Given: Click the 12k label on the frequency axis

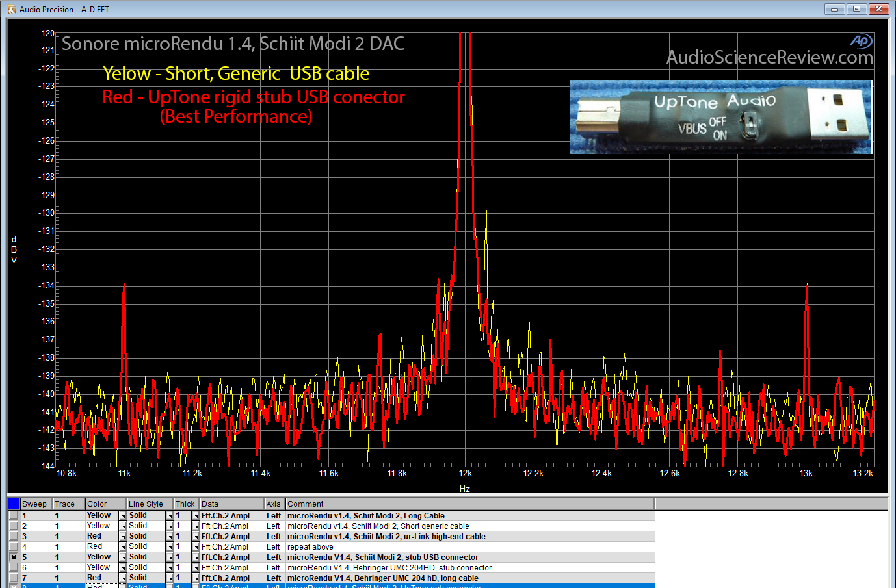Looking at the screenshot, I should pos(465,473).
